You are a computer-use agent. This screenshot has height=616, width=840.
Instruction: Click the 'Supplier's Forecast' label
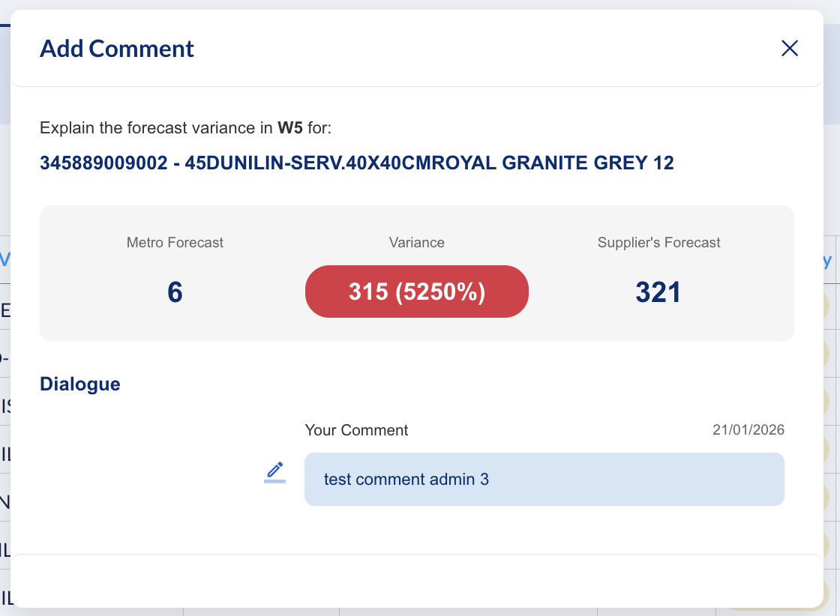tap(658, 243)
